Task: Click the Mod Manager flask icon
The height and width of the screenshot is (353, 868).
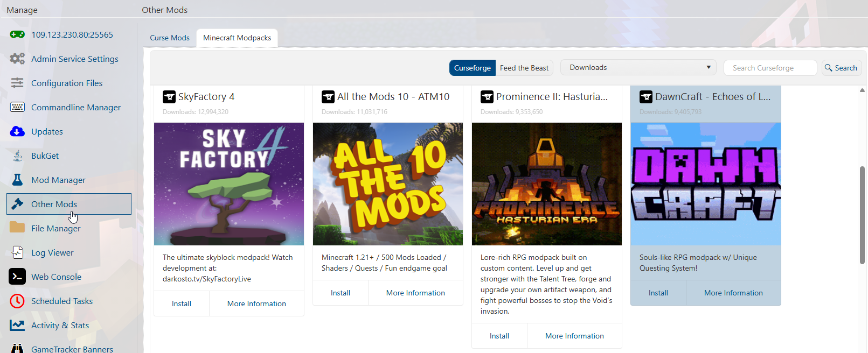Action: click(17, 180)
